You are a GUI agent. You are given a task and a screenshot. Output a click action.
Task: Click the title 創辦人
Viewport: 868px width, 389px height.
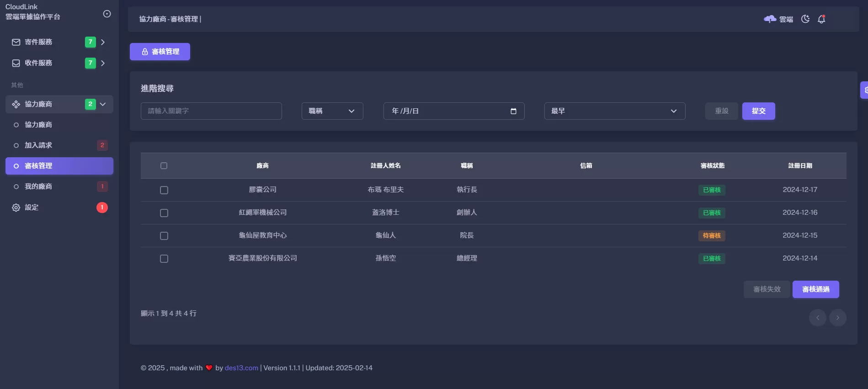[x=467, y=213]
